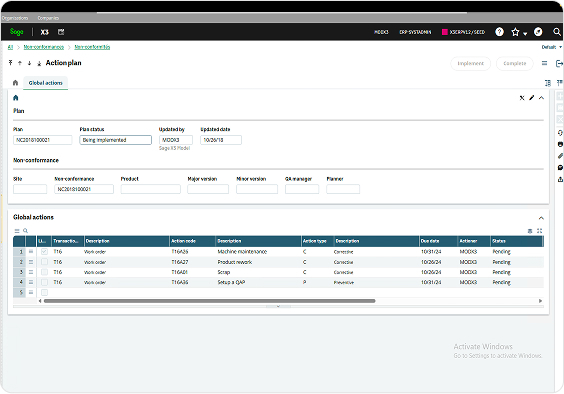Go to the last record arrow
Image resolution: width=564 pixels, height=394 pixels.
point(39,63)
